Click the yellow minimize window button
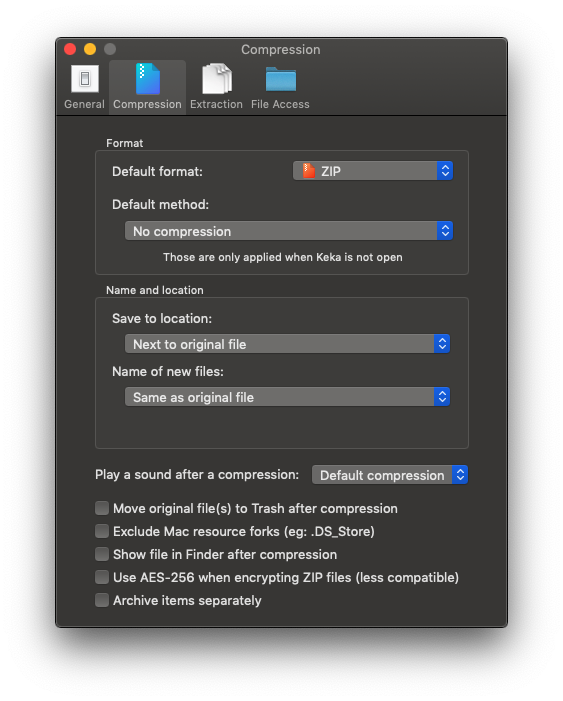Screen dimensions: 563x701 point(90,49)
